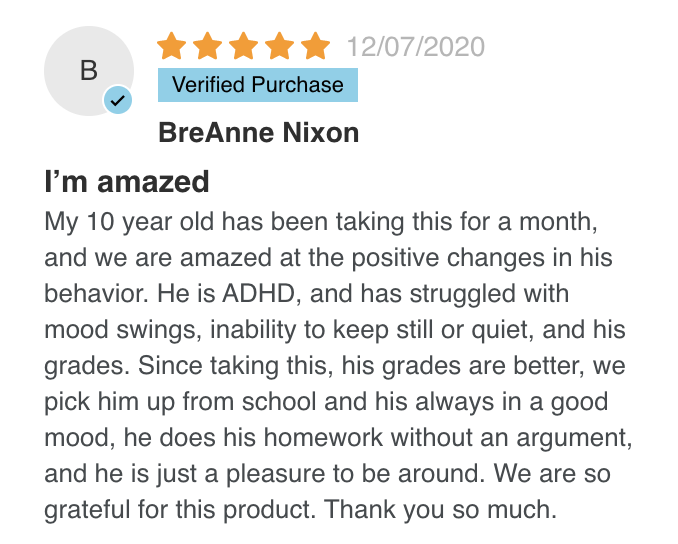Click the phrase Thank you so much
The image size is (678, 544).
(440, 509)
